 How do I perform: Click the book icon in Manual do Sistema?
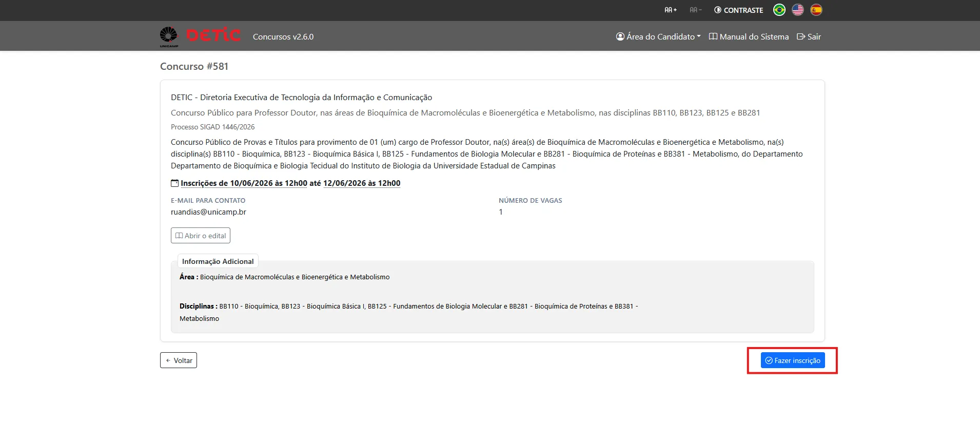click(713, 36)
